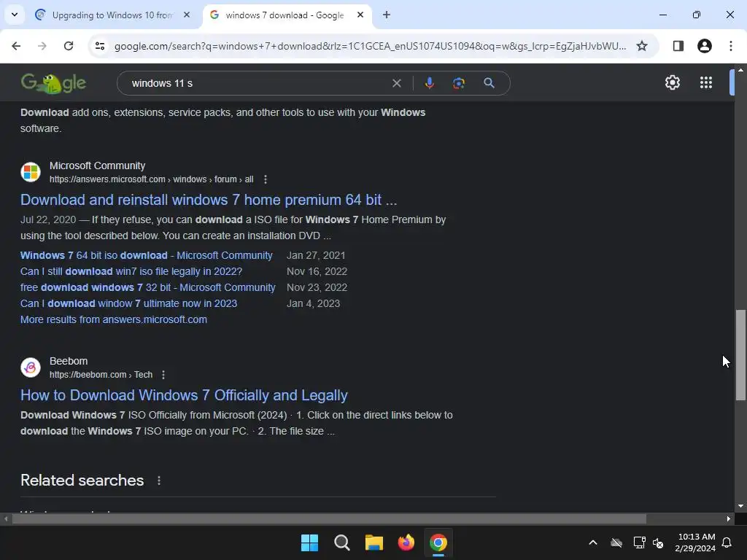Click the answers.microsoft.com breadcrumb URL
747x560 pixels.
[152, 179]
